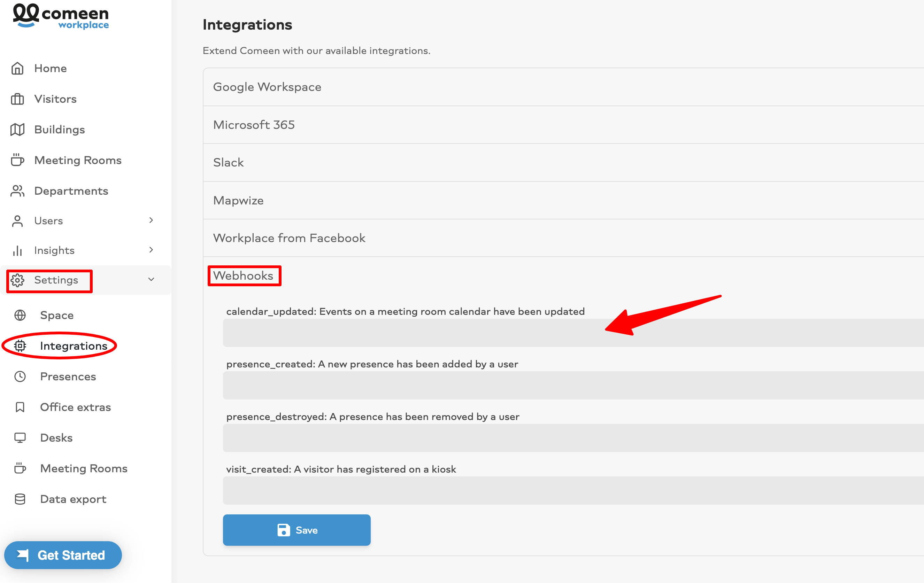
Task: Navigate to Departments
Action: [x=71, y=191]
